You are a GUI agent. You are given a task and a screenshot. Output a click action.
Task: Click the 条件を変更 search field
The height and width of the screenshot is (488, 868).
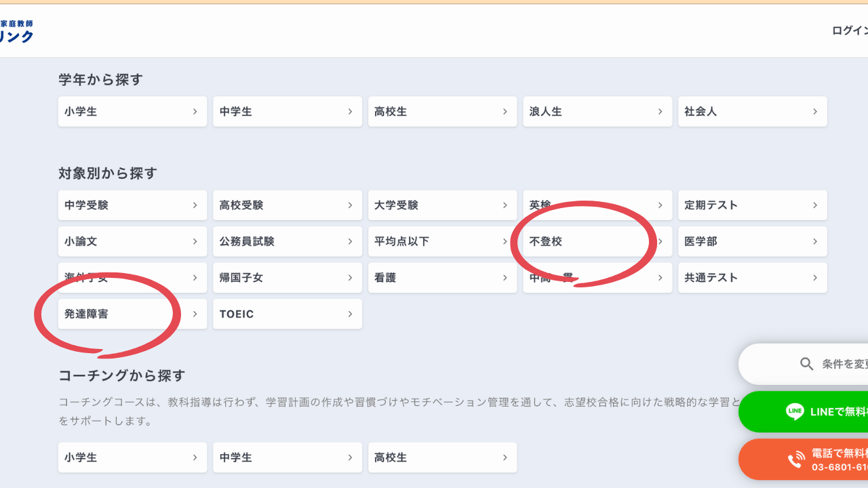coord(841,364)
